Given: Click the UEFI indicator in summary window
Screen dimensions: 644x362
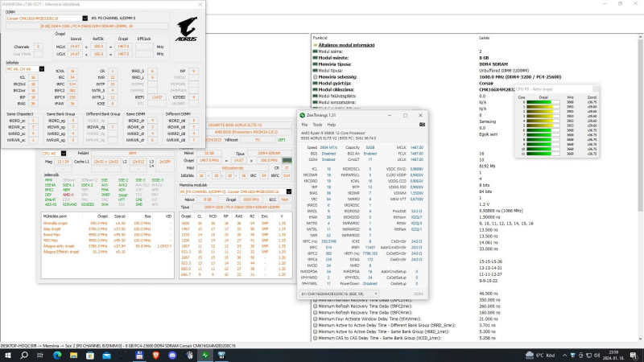Looking at the screenshot, I should (x=281, y=139).
